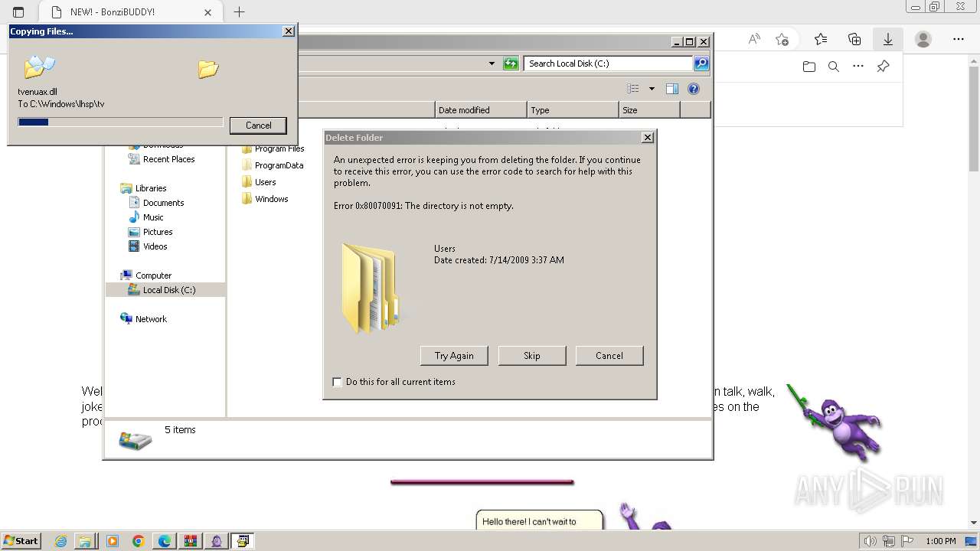Check 'Do this for all current items'
The width and height of the screenshot is (980, 551).
[x=337, y=382]
